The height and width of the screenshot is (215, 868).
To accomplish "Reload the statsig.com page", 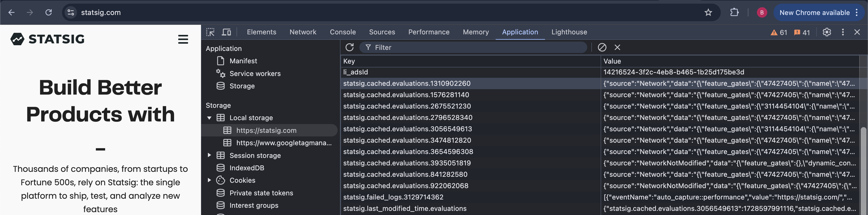I will click(49, 12).
